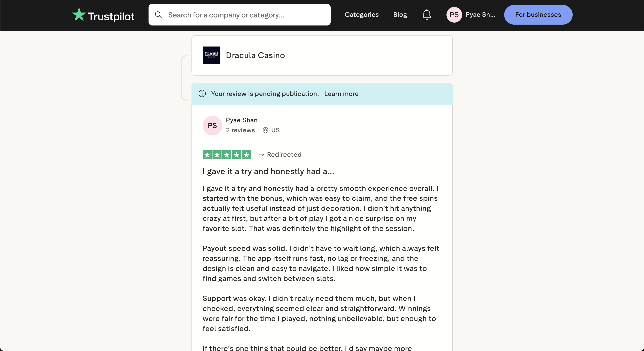This screenshot has height=351, width=644.
Task: Open the notifications bell
Action: (427, 15)
